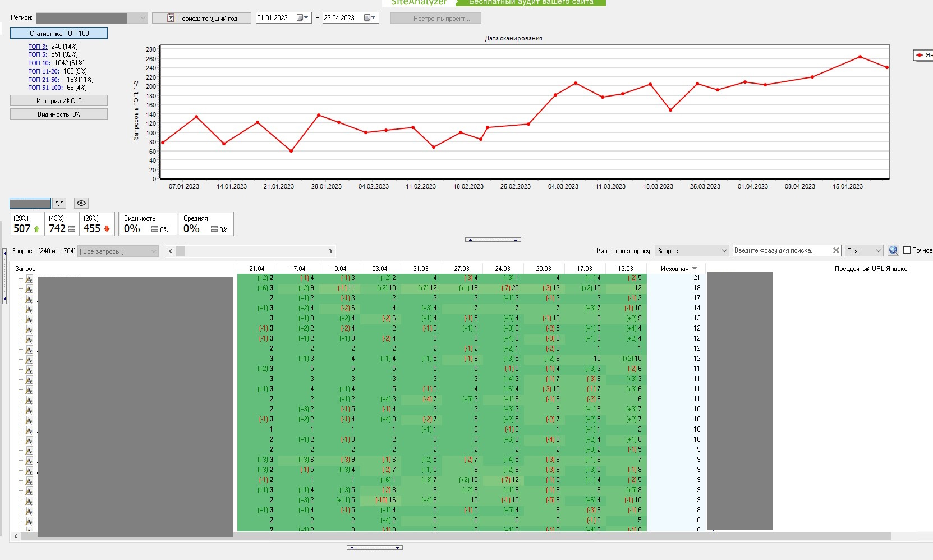The height and width of the screenshot is (560, 933).
Task: Select the 507 improved-positions stat box
Action: click(x=27, y=224)
